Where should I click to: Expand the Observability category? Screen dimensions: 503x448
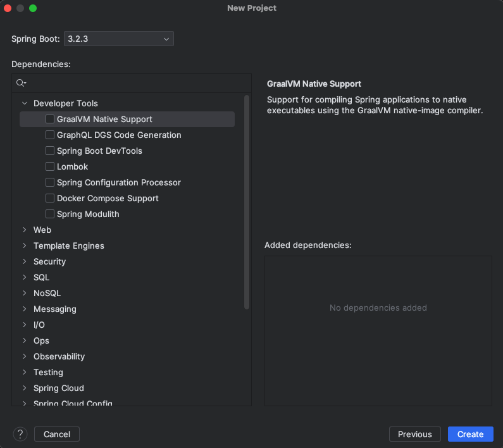[x=25, y=356]
